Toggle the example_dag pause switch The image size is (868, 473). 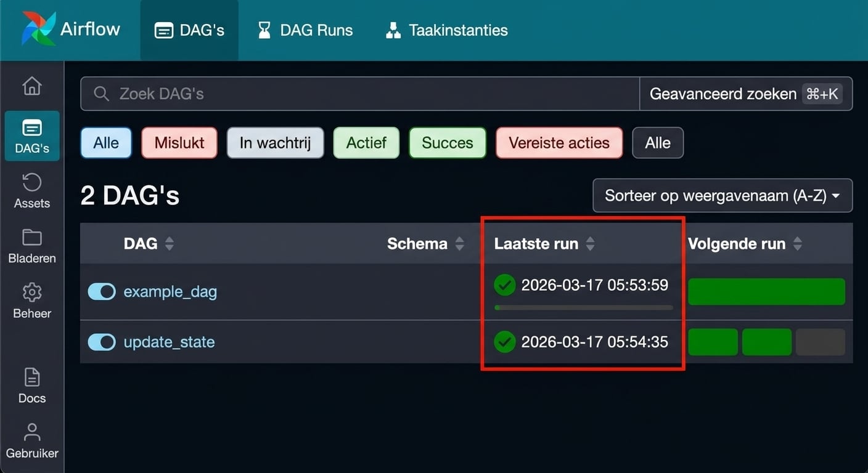click(102, 291)
